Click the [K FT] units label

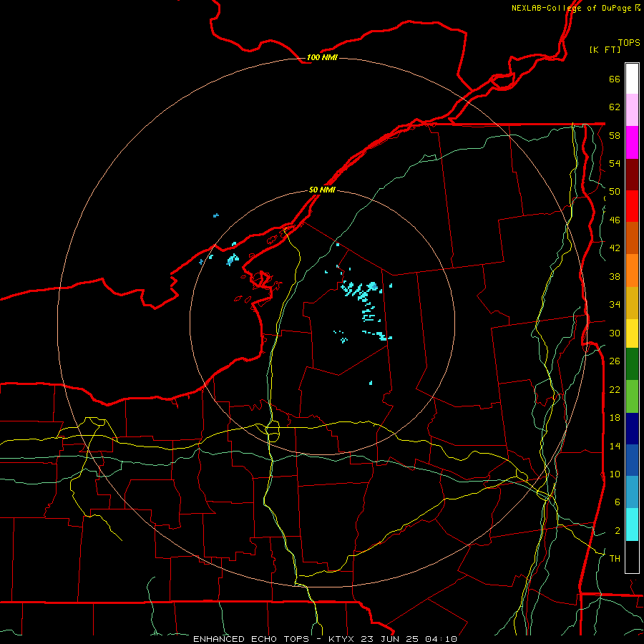pyautogui.click(x=605, y=49)
